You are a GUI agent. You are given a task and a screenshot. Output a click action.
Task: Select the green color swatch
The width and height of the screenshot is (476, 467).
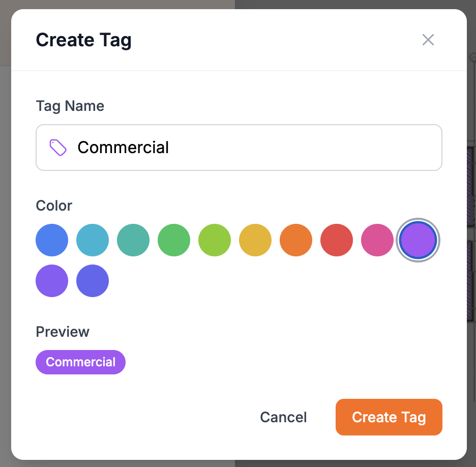[x=173, y=240]
